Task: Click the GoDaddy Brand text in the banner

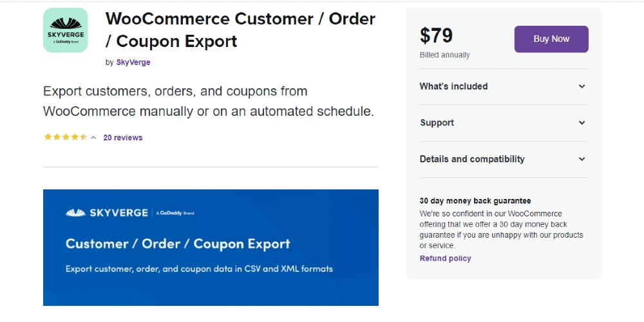Action: pyautogui.click(x=175, y=213)
